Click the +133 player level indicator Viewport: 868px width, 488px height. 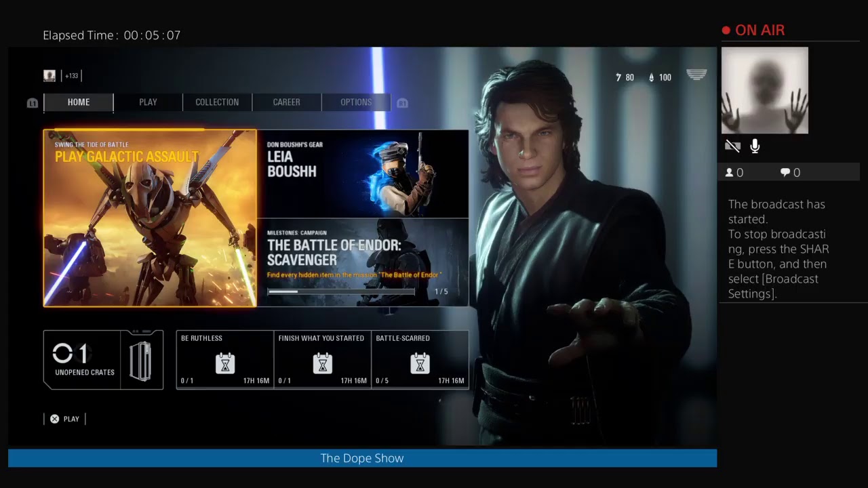coord(72,77)
